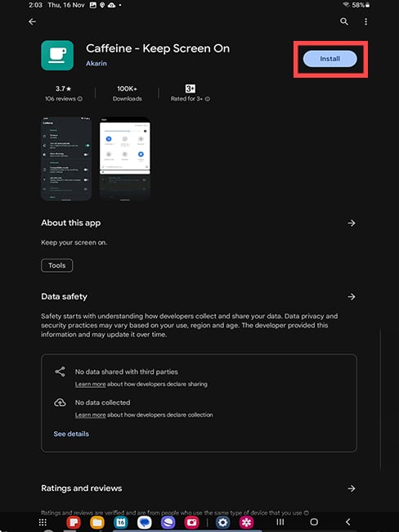Open the purple Internet browser in taskbar
Viewport: 399px width, 532px height.
[x=168, y=522]
